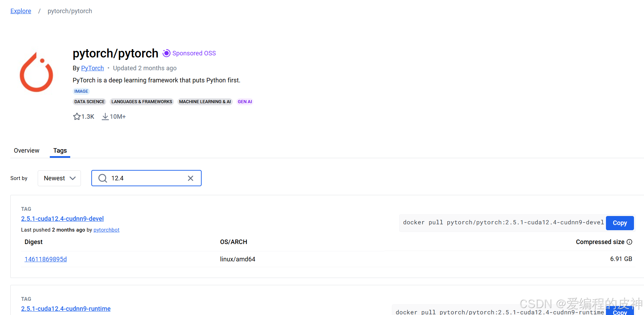This screenshot has height=315, width=644.
Task: Open the Sort by Newest dropdown
Action: tap(59, 178)
